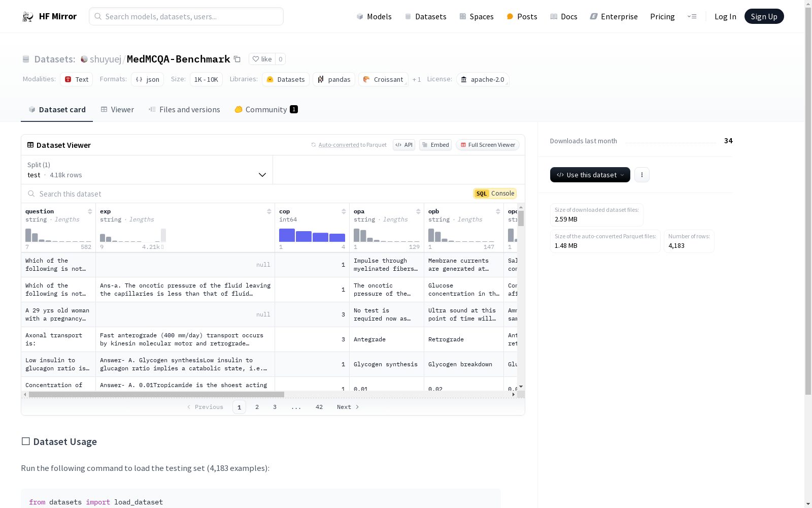Open the Pricing page
812x508 pixels.
coord(662,17)
